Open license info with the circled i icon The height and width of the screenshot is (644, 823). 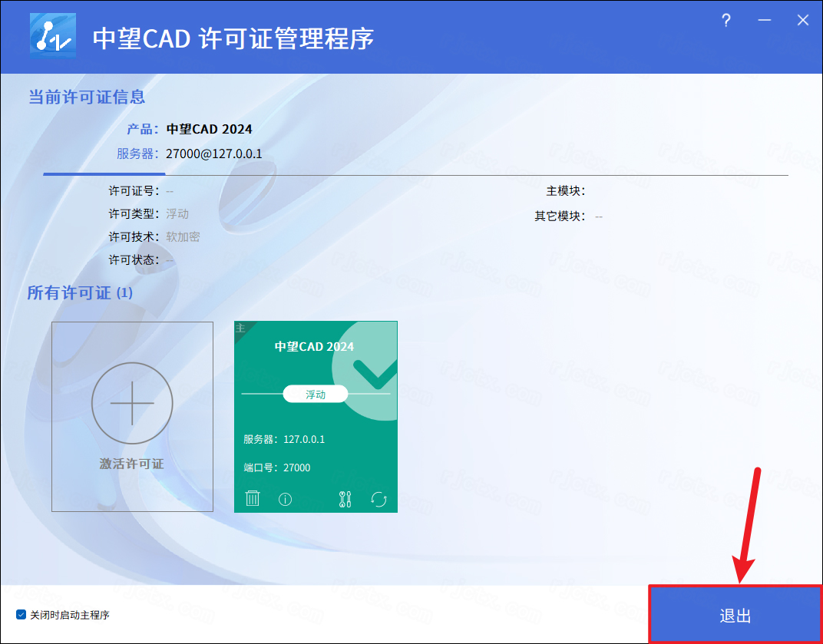pos(285,499)
